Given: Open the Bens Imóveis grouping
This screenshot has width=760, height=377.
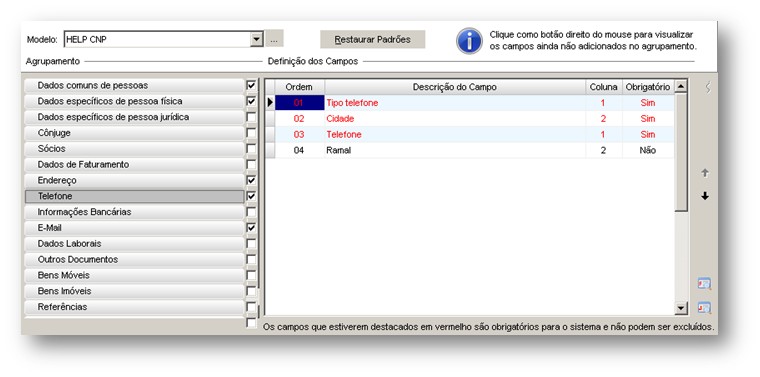Looking at the screenshot, I should (x=134, y=291).
